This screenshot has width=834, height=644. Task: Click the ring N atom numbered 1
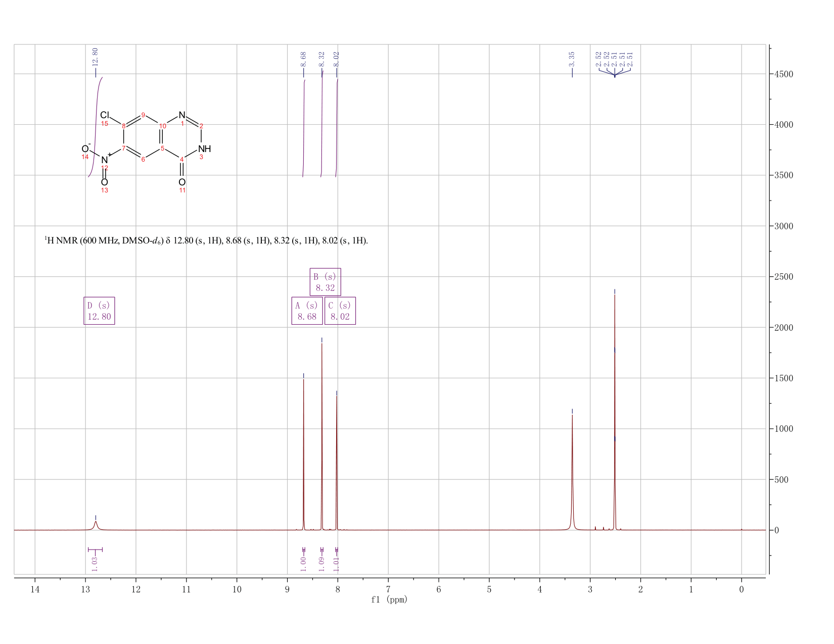tap(182, 115)
